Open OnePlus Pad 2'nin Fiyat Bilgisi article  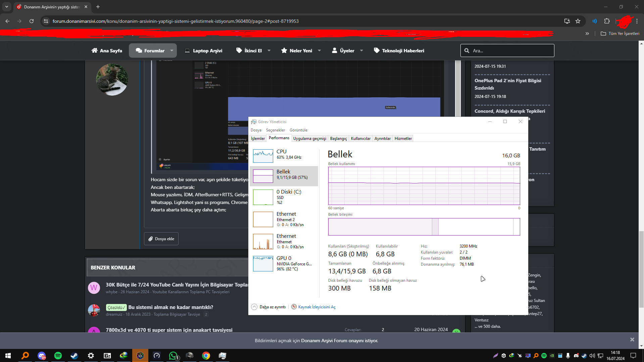pos(508,84)
